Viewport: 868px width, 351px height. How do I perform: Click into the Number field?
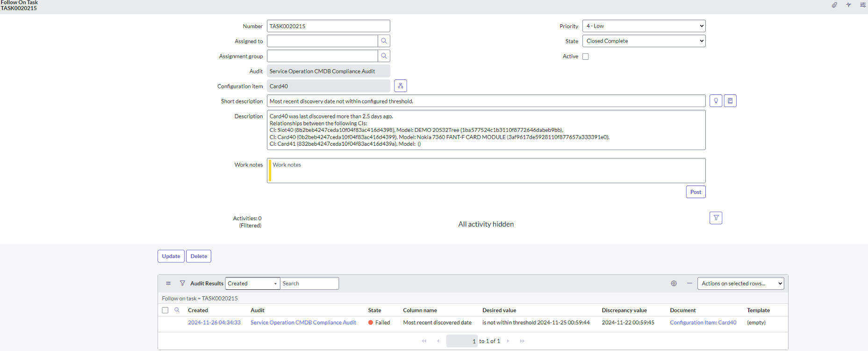[328, 26]
